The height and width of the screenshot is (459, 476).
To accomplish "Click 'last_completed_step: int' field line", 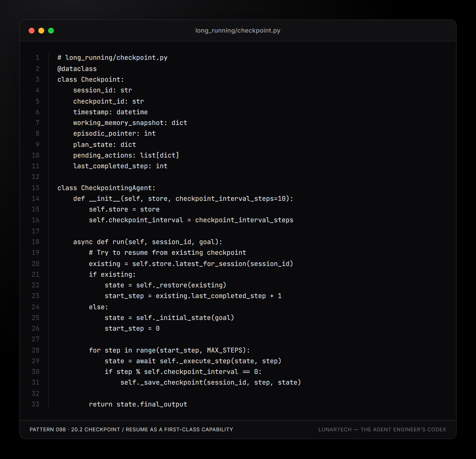I will coord(120,166).
